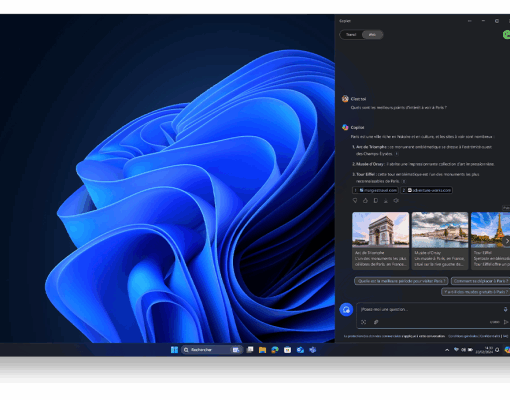Screen dimensions: 510x400
Task: Click citation 1 after Champs-Élysées text
Action: pos(397,154)
